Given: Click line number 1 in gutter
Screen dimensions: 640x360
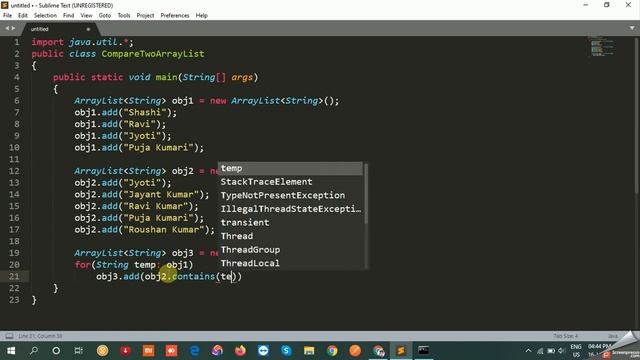Looking at the screenshot, I should (16, 42).
